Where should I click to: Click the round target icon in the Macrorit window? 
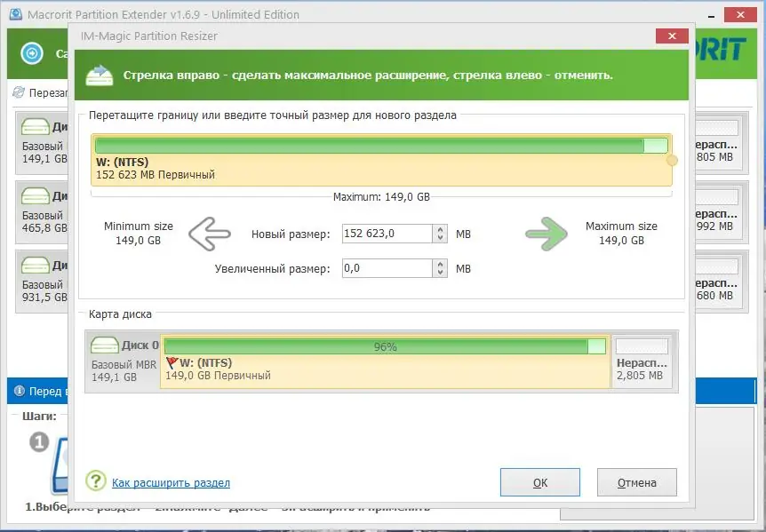coord(32,52)
